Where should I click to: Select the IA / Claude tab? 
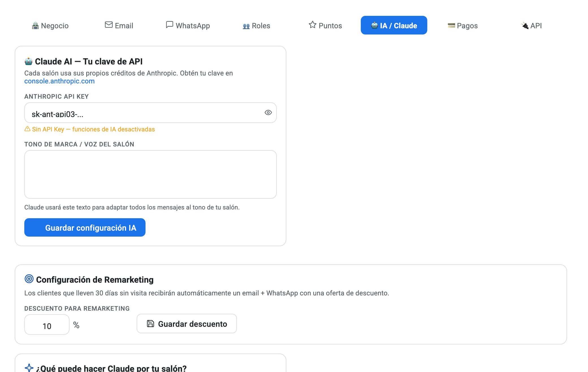pos(394,25)
